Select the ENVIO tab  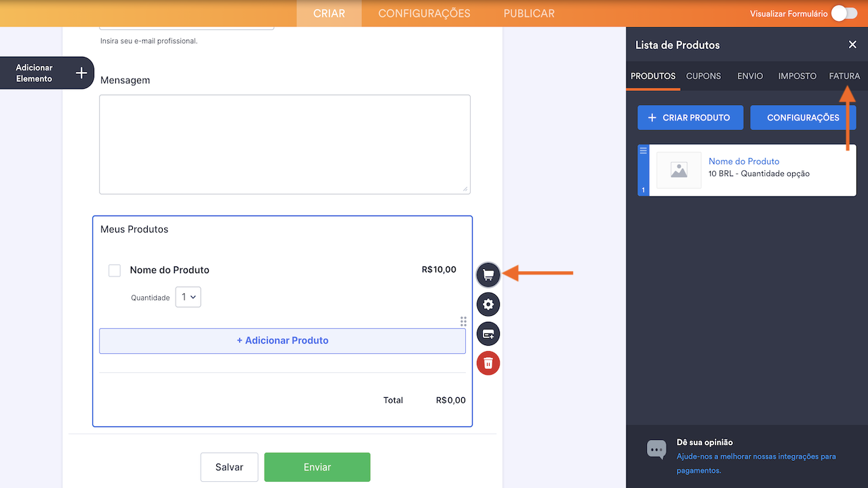pyautogui.click(x=749, y=76)
